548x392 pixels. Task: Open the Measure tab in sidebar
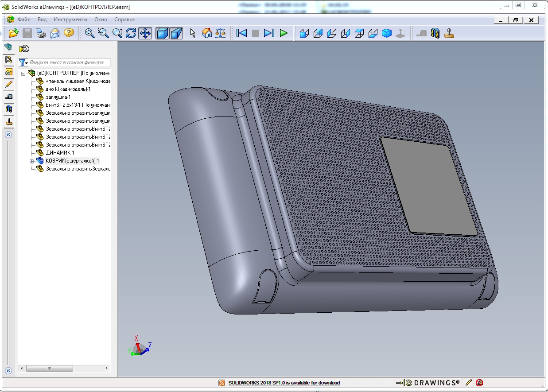(8, 97)
